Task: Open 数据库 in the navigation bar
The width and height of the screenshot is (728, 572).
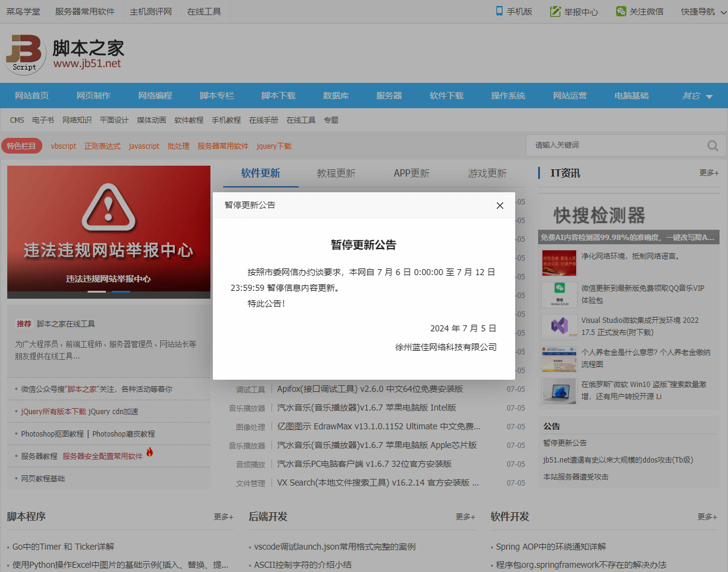Action: tap(336, 96)
